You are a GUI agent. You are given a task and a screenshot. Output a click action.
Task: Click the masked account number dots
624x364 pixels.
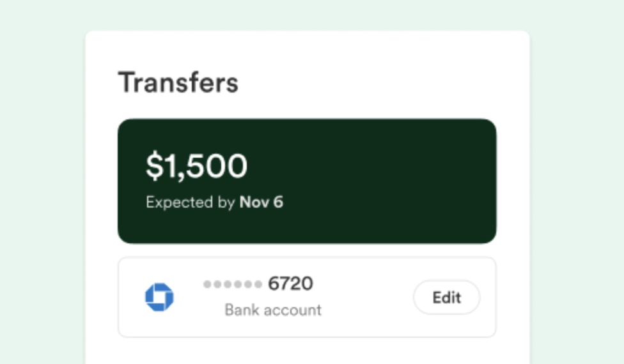click(x=233, y=284)
